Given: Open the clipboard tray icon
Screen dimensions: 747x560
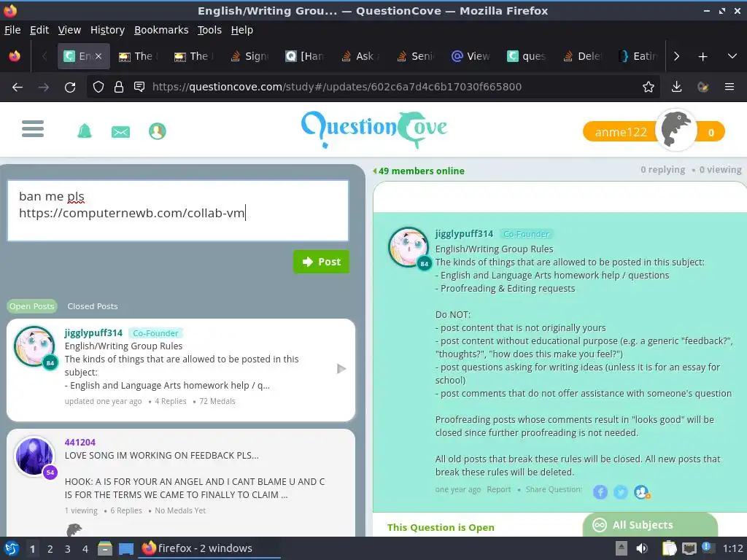Looking at the screenshot, I should tap(670, 548).
